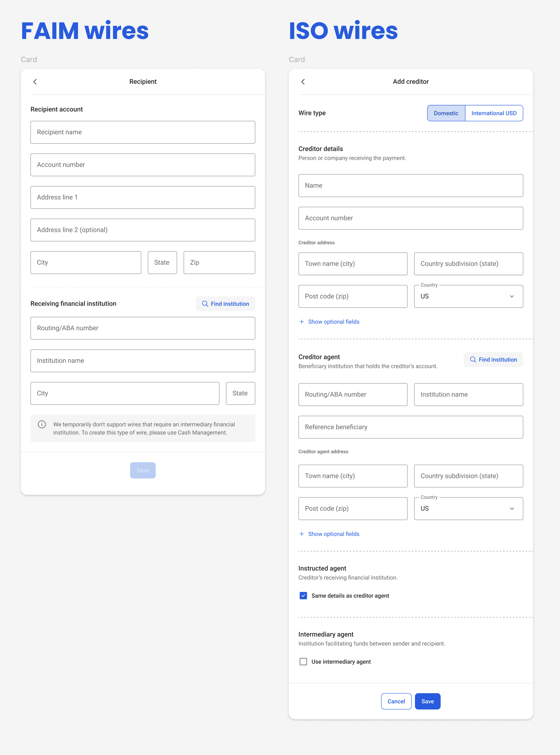Viewport: 560px width, 755px height.
Task: Switch to International USD wire type
Action: [x=493, y=113]
